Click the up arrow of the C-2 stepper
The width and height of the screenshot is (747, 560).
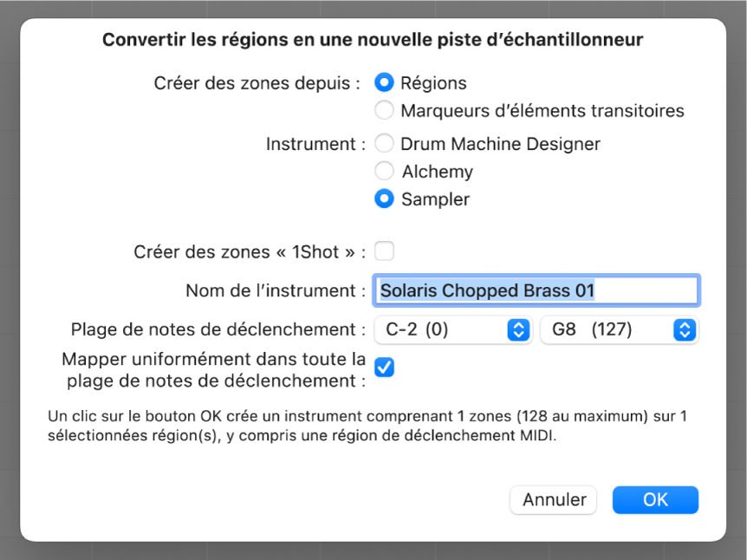point(518,324)
